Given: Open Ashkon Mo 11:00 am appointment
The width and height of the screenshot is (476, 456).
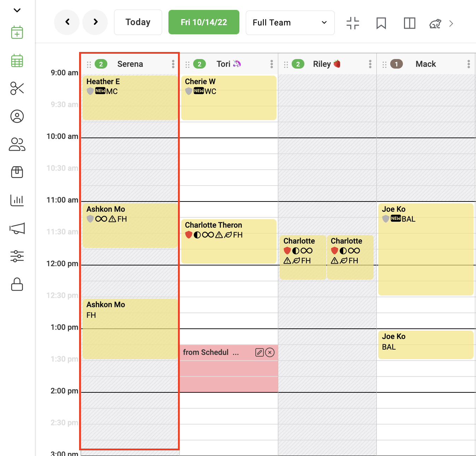Looking at the screenshot, I should 130,225.
